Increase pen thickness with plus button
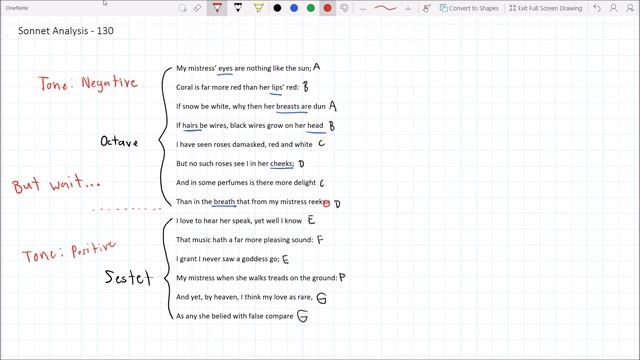 click(408, 8)
